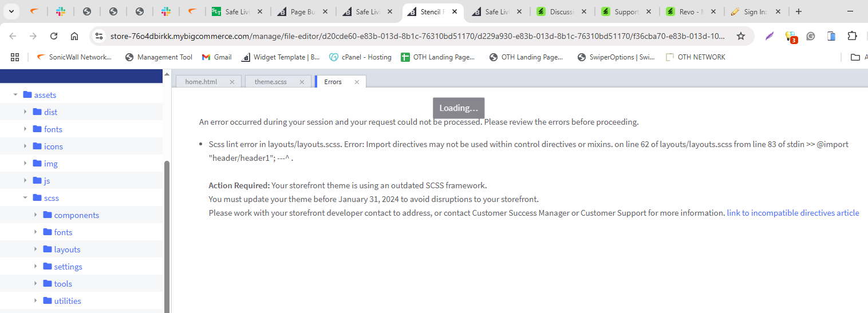
Task: Open the incompatible directives article link
Action: click(793, 213)
